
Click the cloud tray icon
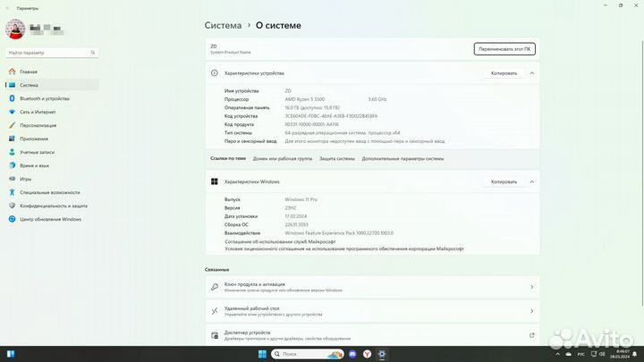pos(569,354)
